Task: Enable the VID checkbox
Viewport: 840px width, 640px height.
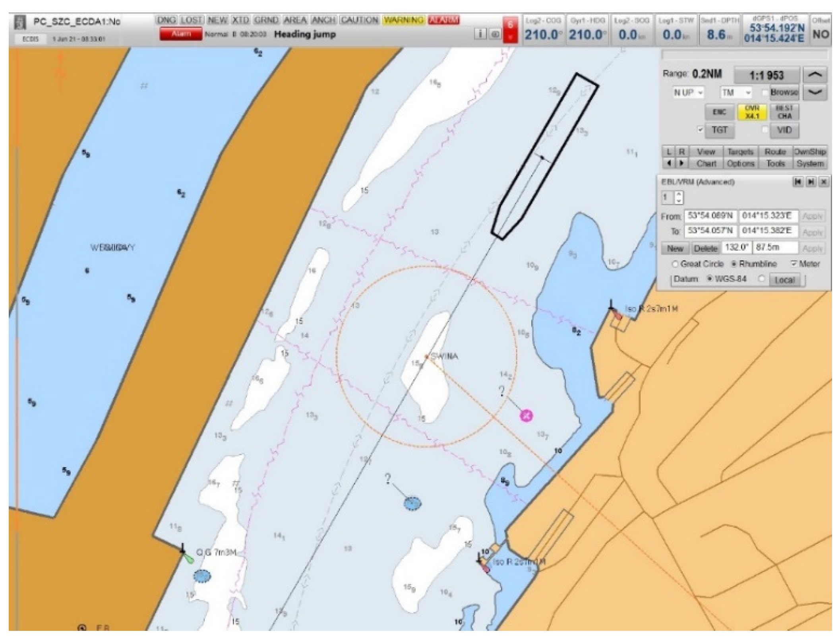Action: click(764, 130)
